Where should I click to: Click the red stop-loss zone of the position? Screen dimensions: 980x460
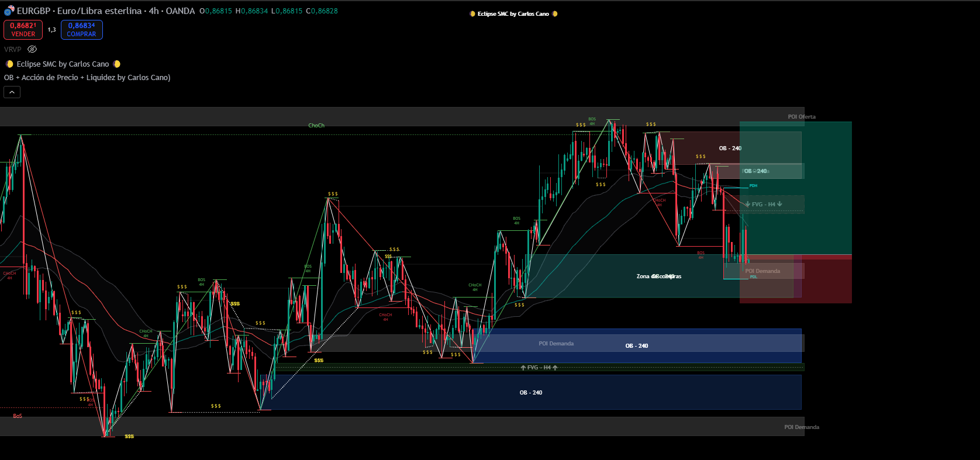(824, 283)
